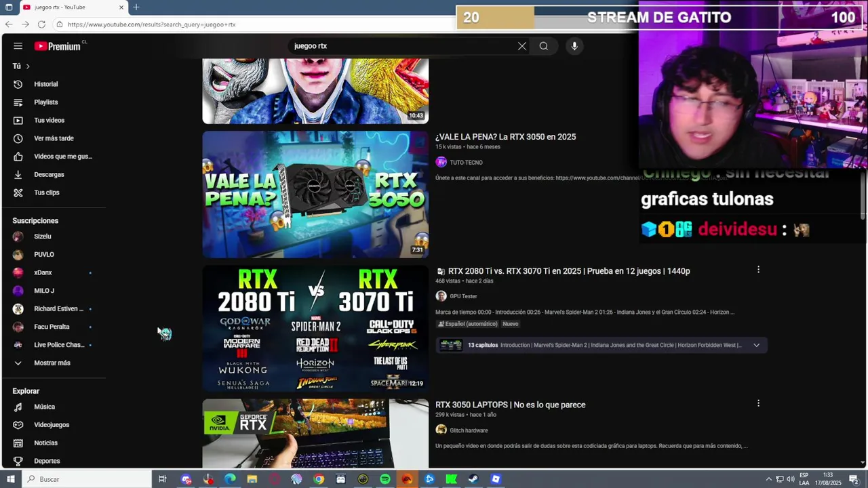Click the taskbar Buscar search box
The image size is (868, 488).
(86, 479)
